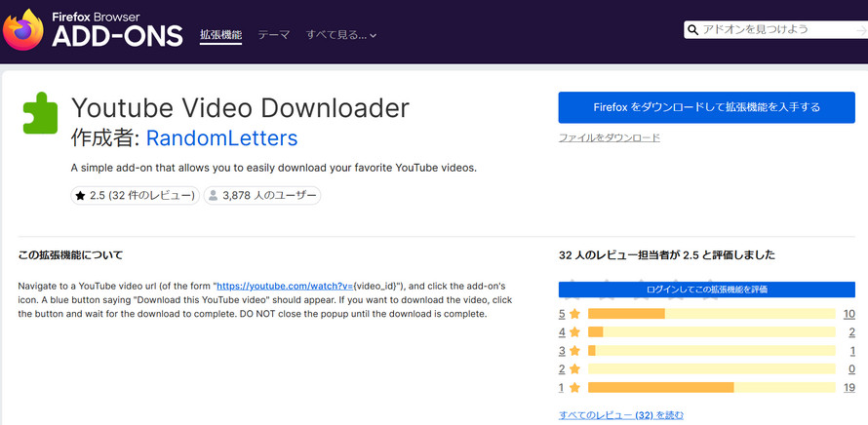Screen dimensions: 868x425
Task: Click the 'A simple add-on that allows you' summary
Action: point(273,168)
